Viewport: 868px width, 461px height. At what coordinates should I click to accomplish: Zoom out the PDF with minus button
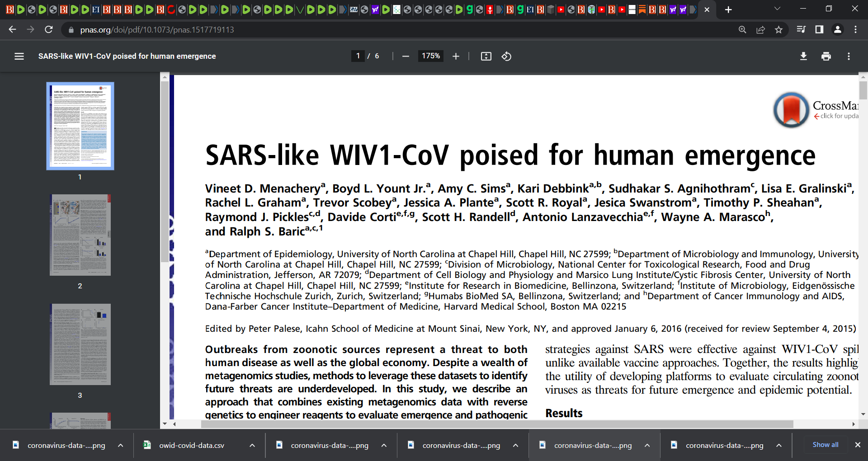tap(406, 56)
